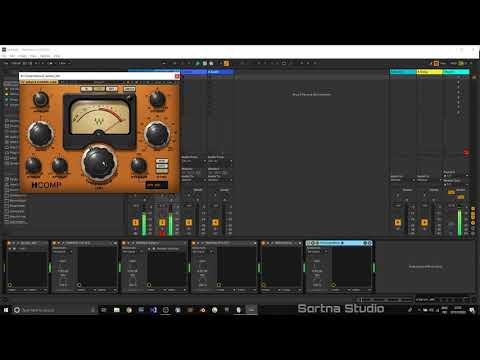Turn the bottom-right small H-Comp knob
The width and height of the screenshot is (480, 360).
point(139,165)
